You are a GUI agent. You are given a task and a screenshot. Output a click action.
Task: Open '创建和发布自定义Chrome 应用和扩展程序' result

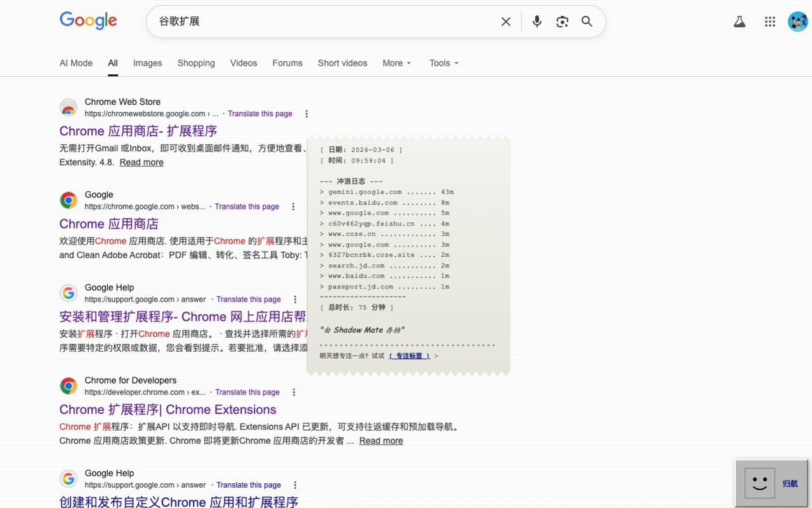pyautogui.click(x=179, y=502)
